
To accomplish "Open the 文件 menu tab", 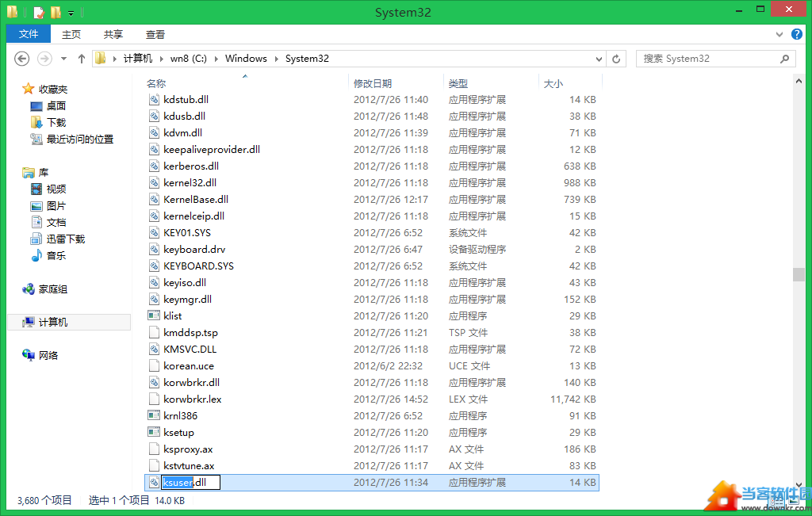I will [29, 34].
